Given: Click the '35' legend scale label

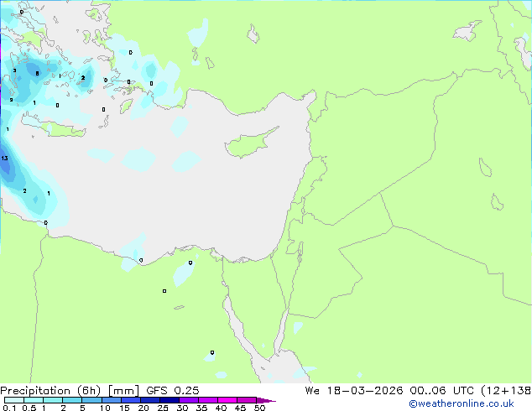Looking at the screenshot, I should [201, 408].
